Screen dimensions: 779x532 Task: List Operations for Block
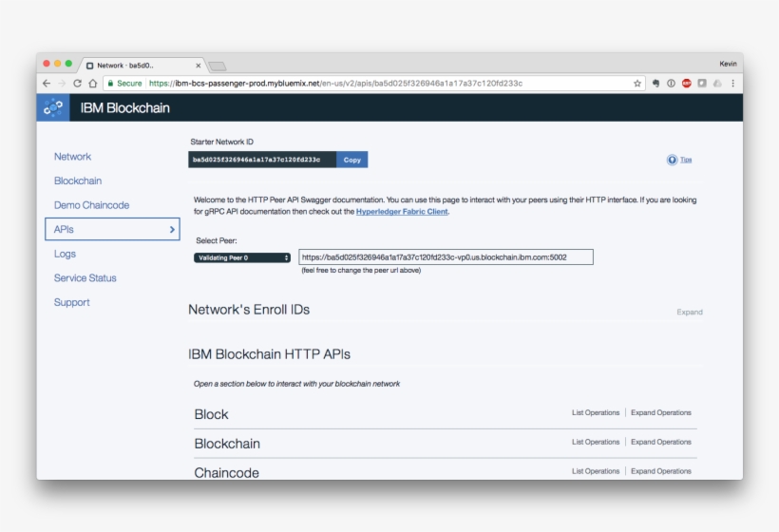point(596,413)
